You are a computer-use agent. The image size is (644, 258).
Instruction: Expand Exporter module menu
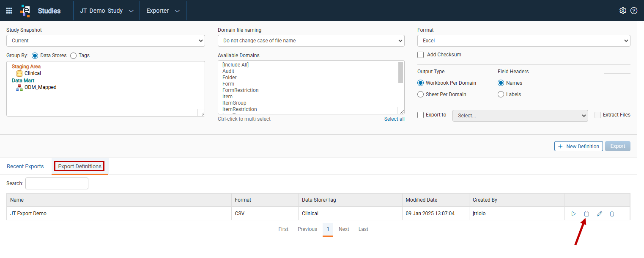(163, 11)
